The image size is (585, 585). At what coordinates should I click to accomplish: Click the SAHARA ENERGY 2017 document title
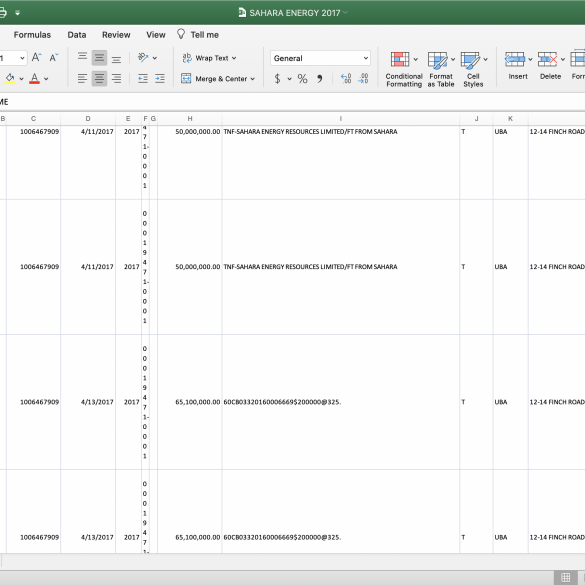coord(294,13)
